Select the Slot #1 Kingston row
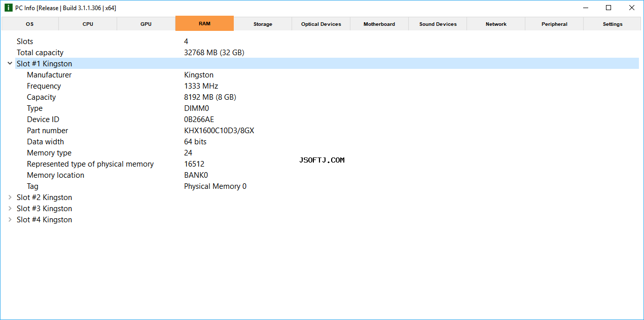 327,63
